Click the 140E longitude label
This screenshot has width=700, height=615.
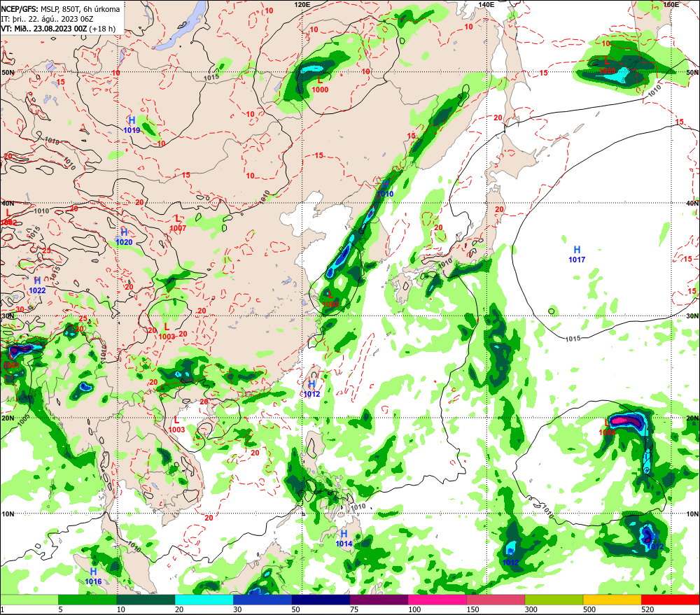(486, 4)
